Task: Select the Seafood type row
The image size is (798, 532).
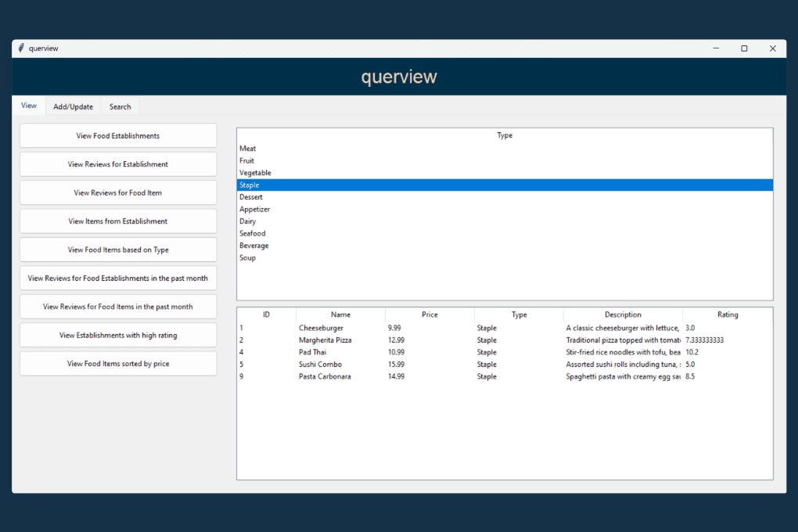Action: coord(505,233)
